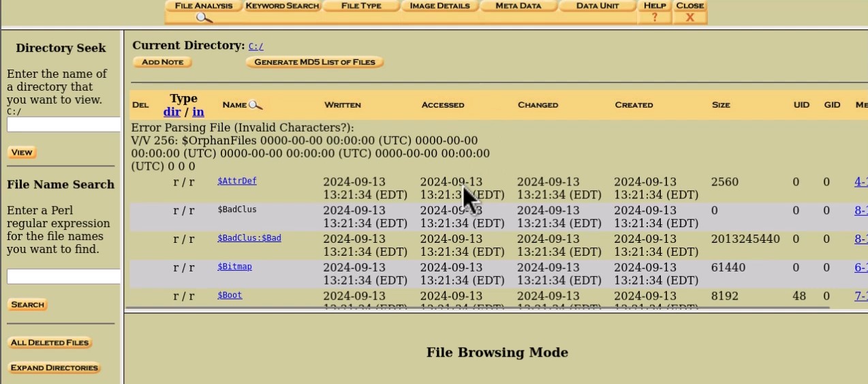Click the magnifier icon beside Name header
This screenshot has width=868, height=384.
tap(255, 105)
